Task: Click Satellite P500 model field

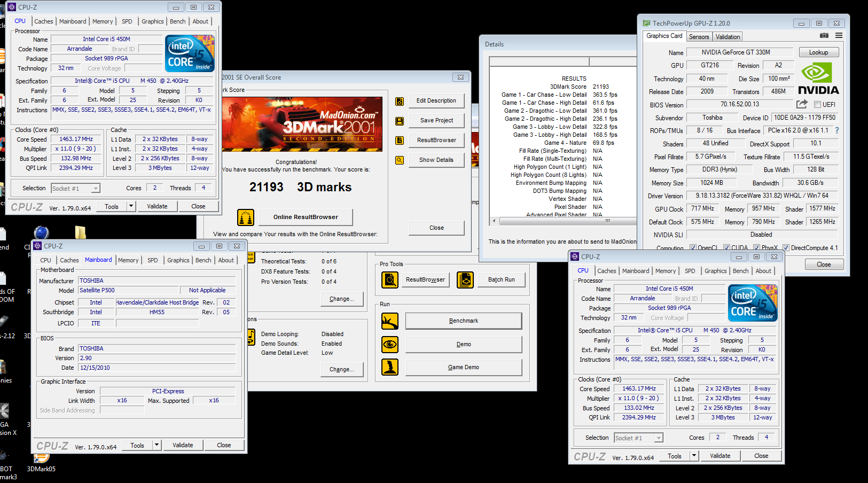Action: (128, 290)
